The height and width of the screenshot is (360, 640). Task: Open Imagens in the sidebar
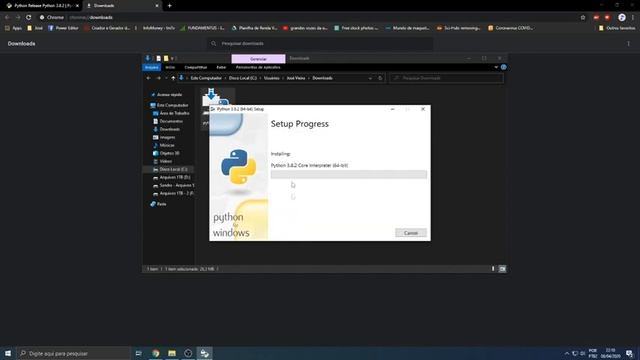pyautogui.click(x=167, y=137)
